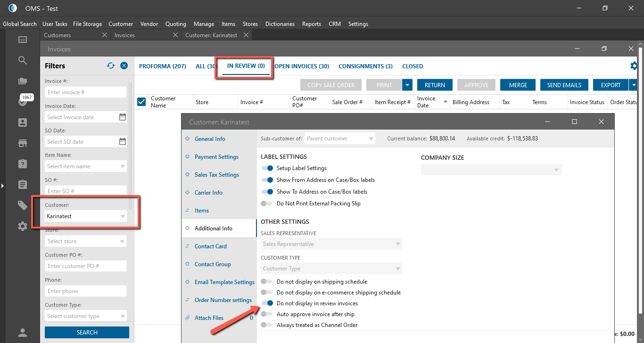Open the settings gear in left sidebar
This screenshot has height=343, width=644.
click(23, 226)
